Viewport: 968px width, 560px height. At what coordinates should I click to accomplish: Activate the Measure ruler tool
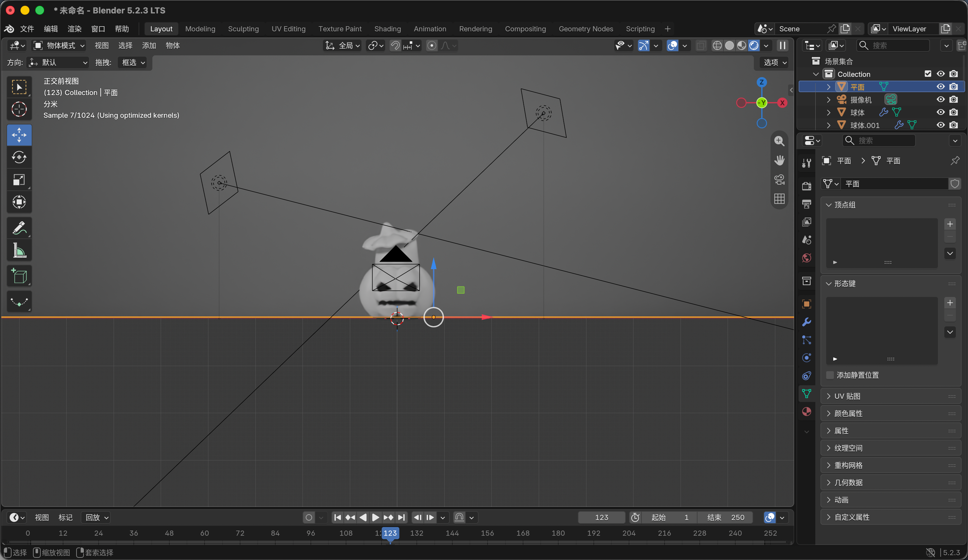19,250
